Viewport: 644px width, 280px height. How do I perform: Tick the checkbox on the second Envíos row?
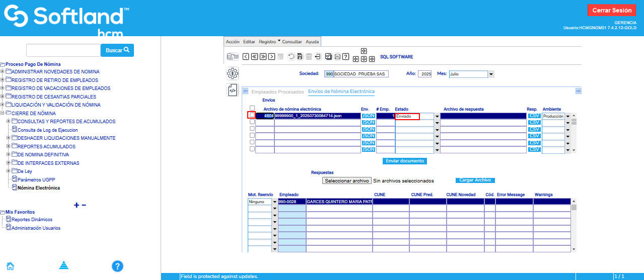pyautogui.click(x=252, y=122)
